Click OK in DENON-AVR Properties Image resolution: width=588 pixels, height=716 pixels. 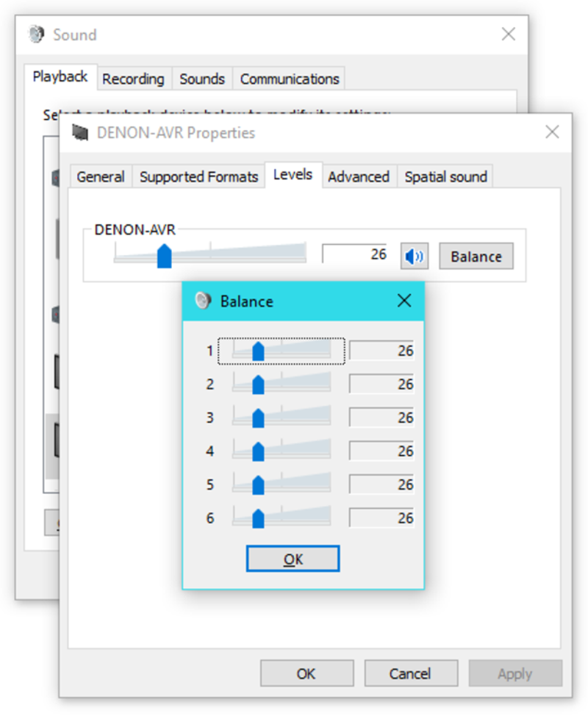click(306, 673)
